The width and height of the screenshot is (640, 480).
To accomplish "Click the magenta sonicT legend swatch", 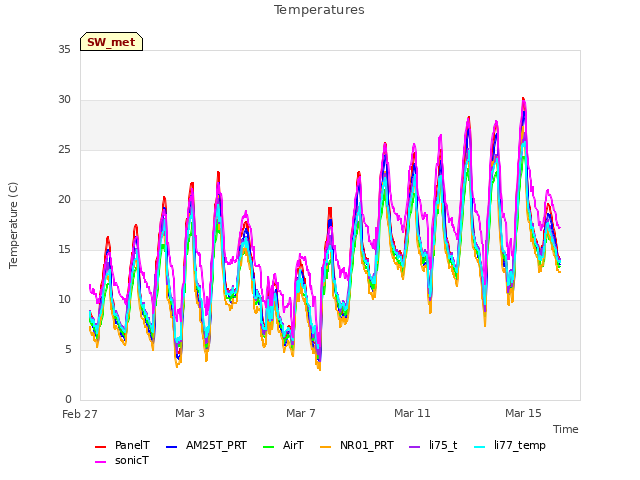I will point(100,462).
